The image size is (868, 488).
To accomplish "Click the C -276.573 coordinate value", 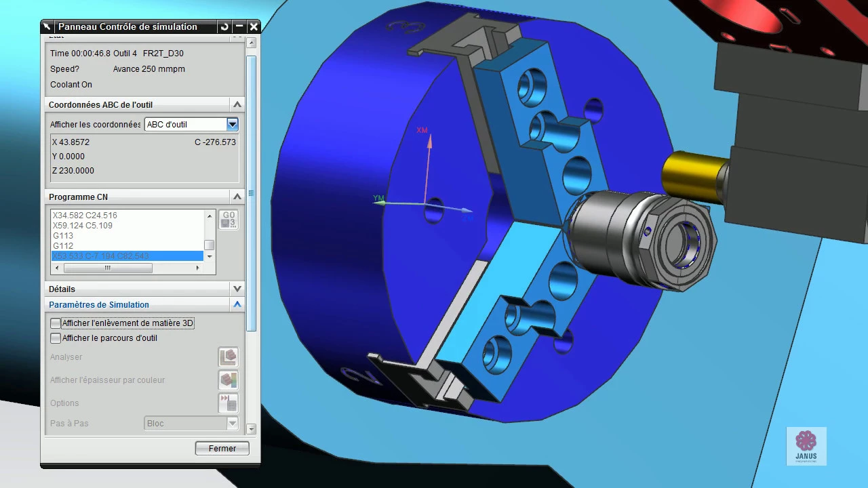I will 215,142.
